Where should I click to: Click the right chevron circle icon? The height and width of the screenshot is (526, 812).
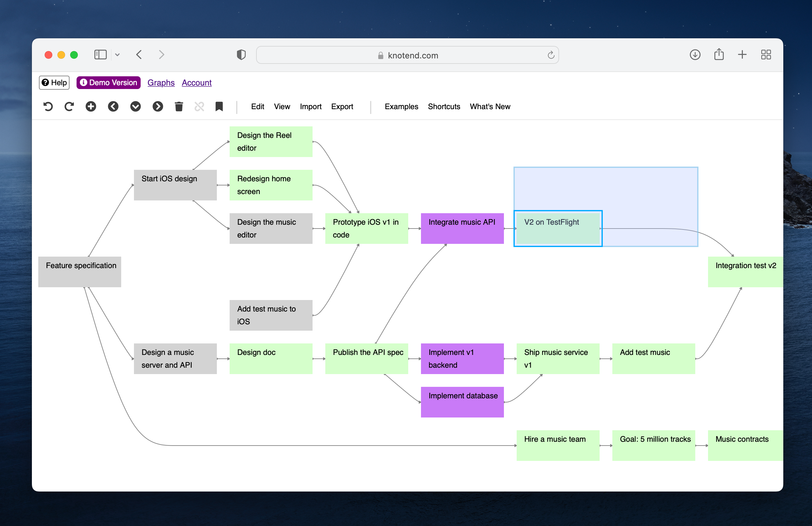point(158,107)
